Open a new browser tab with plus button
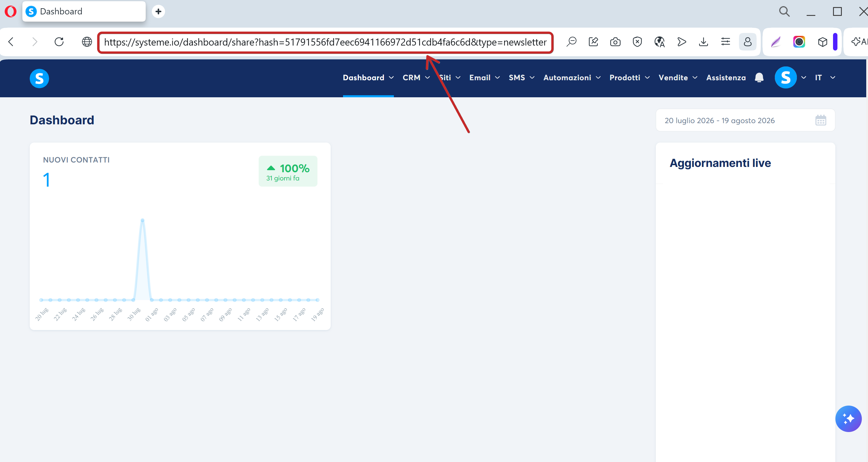Viewport: 868px width, 462px height. click(158, 11)
